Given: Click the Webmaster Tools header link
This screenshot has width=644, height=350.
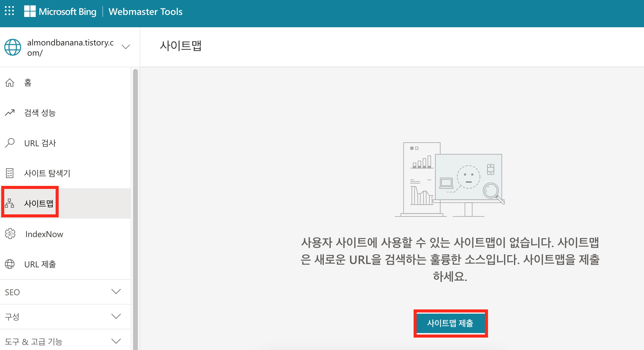Looking at the screenshot, I should [145, 12].
